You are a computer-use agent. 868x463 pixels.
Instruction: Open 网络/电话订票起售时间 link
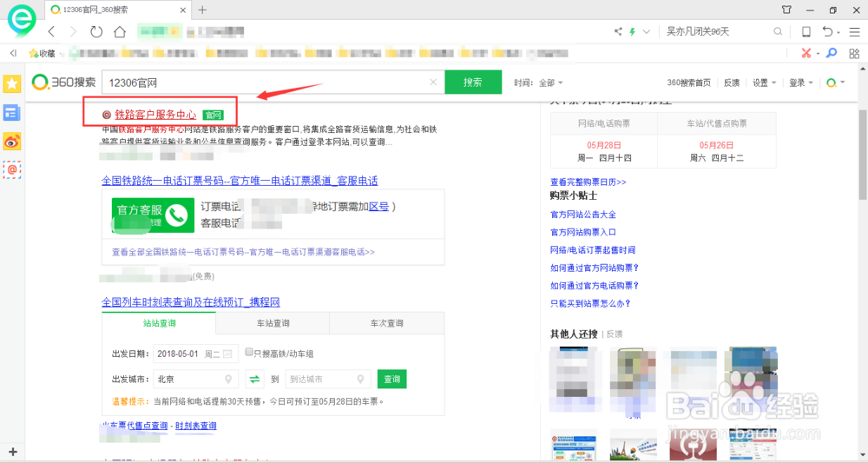point(593,250)
